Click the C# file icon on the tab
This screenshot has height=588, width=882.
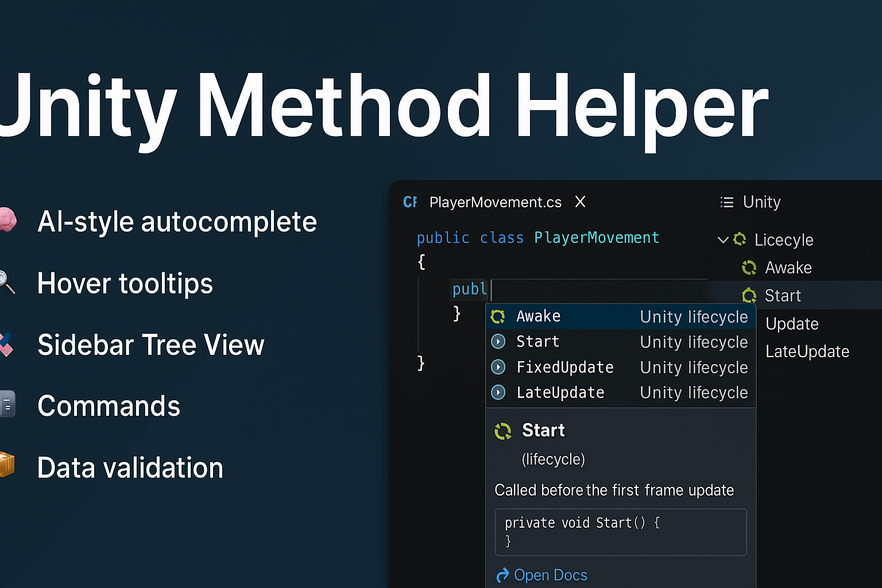(x=410, y=202)
